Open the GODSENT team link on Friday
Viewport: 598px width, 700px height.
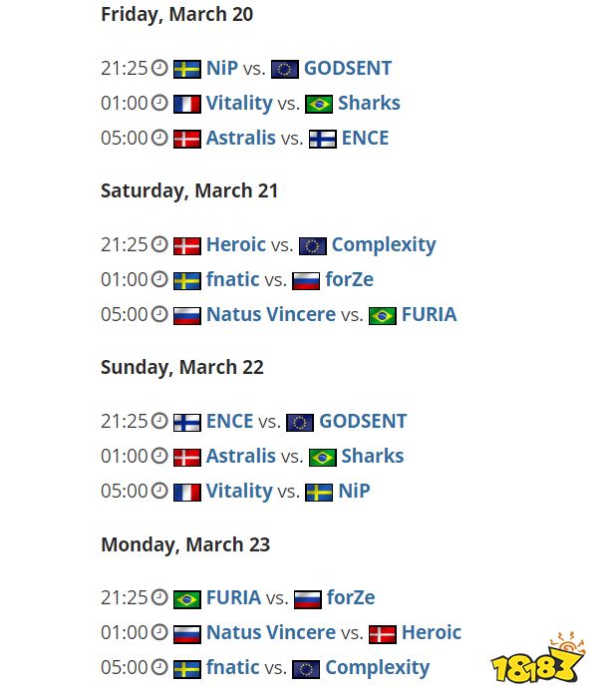pyautogui.click(x=347, y=69)
